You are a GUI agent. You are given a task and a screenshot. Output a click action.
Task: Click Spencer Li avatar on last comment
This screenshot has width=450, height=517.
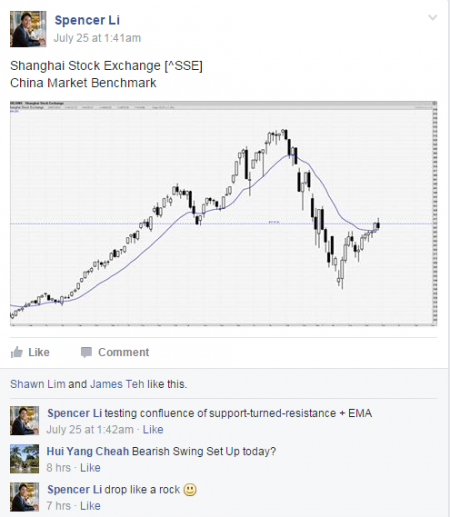[x=24, y=497]
